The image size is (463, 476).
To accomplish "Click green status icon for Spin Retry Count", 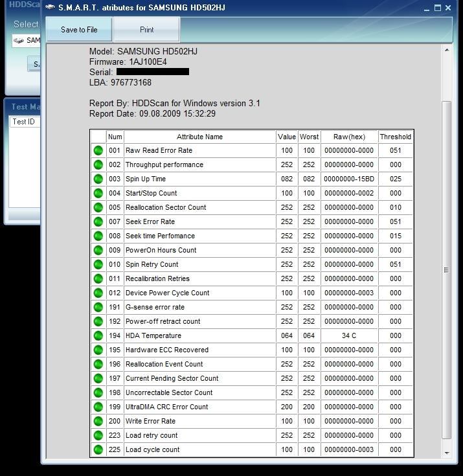I will pos(98,264).
